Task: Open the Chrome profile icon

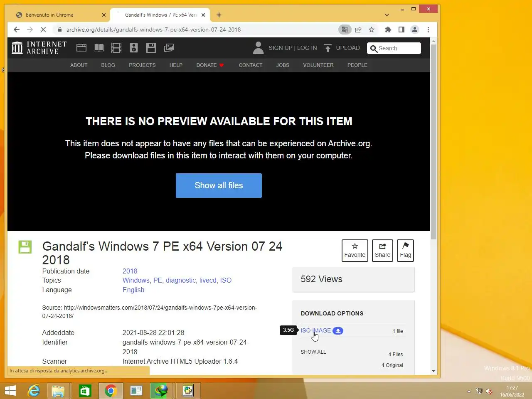Action: 415,30
